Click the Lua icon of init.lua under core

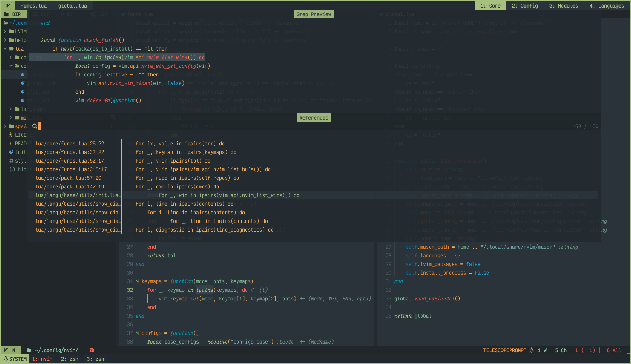pos(23,92)
